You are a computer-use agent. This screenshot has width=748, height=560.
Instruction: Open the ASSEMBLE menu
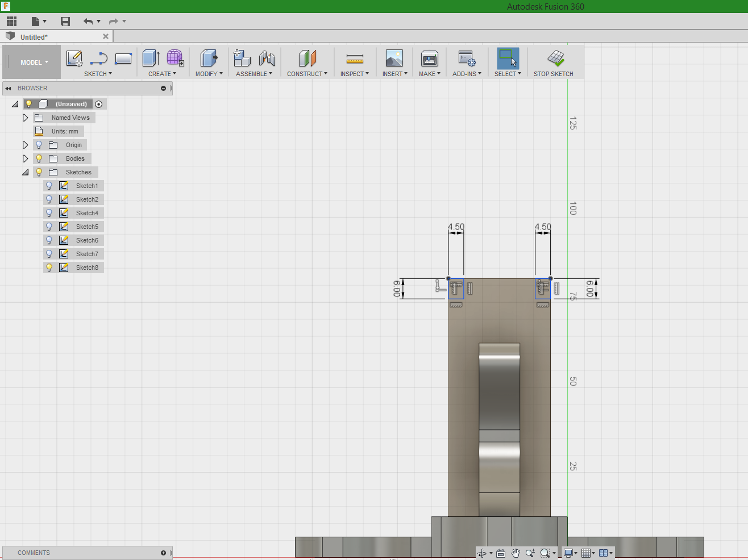(254, 74)
